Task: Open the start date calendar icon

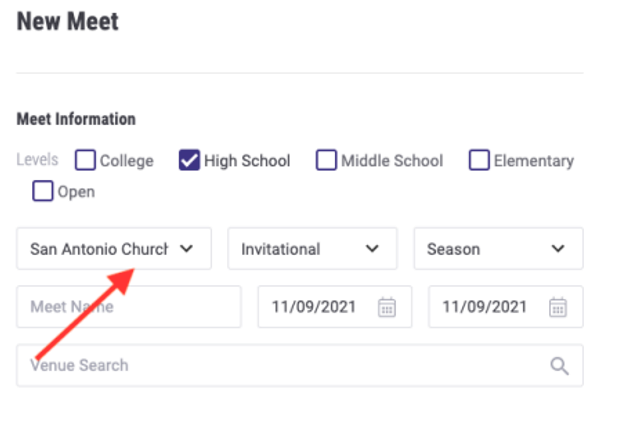Action: 386,307
